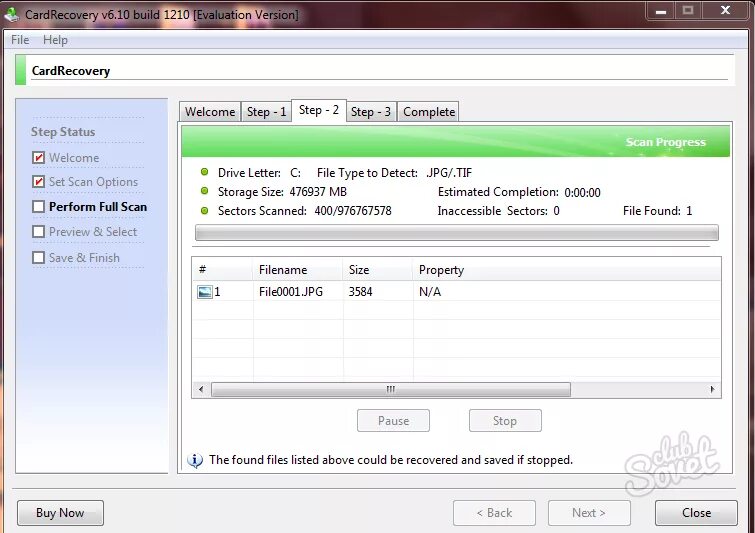Click the N/A property cell
The width and height of the screenshot is (755, 533).
(430, 292)
